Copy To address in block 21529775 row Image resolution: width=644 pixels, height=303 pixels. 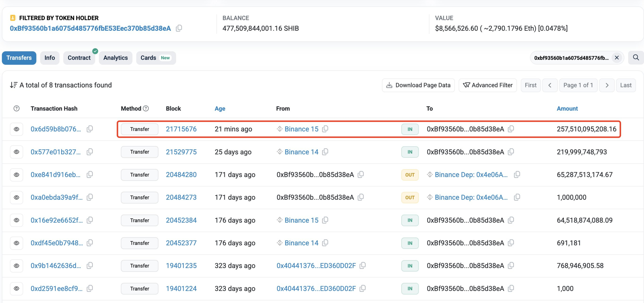click(511, 152)
